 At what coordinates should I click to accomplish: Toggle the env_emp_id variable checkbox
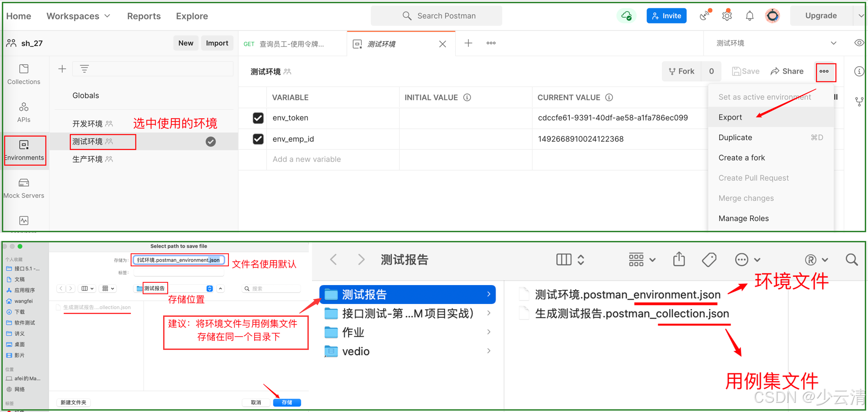258,139
